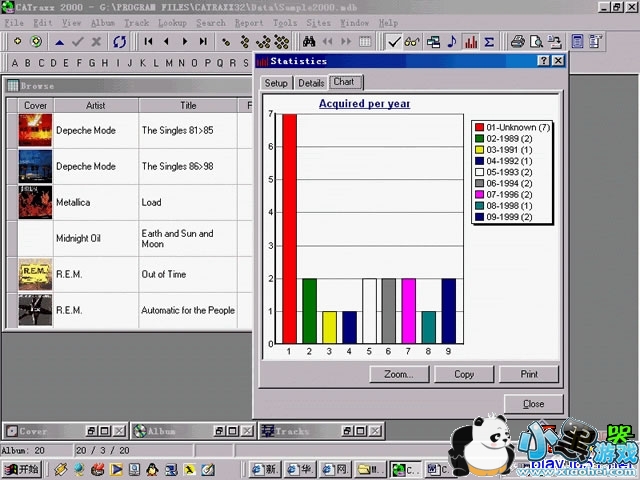Open the Album menu

(x=102, y=22)
